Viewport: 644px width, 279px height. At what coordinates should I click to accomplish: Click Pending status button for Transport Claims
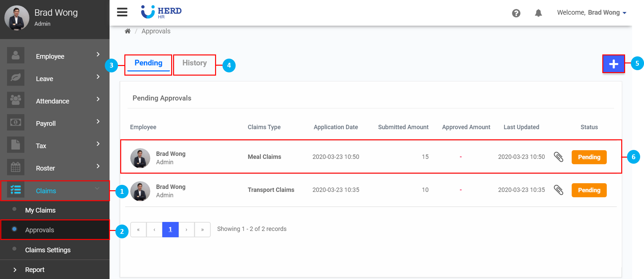(x=589, y=190)
